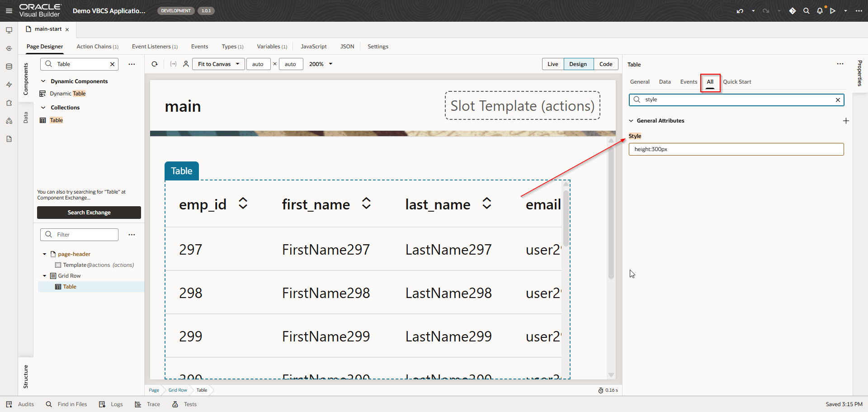Screen dimensions: 868x412
Task: Reload the page designer canvas
Action: (x=155, y=64)
